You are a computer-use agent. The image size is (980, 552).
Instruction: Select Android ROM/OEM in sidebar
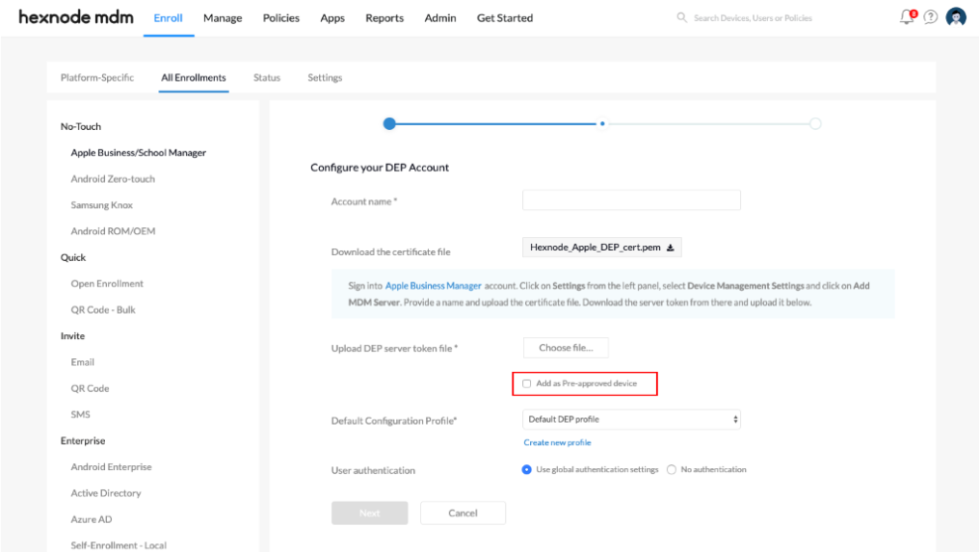pyautogui.click(x=113, y=231)
